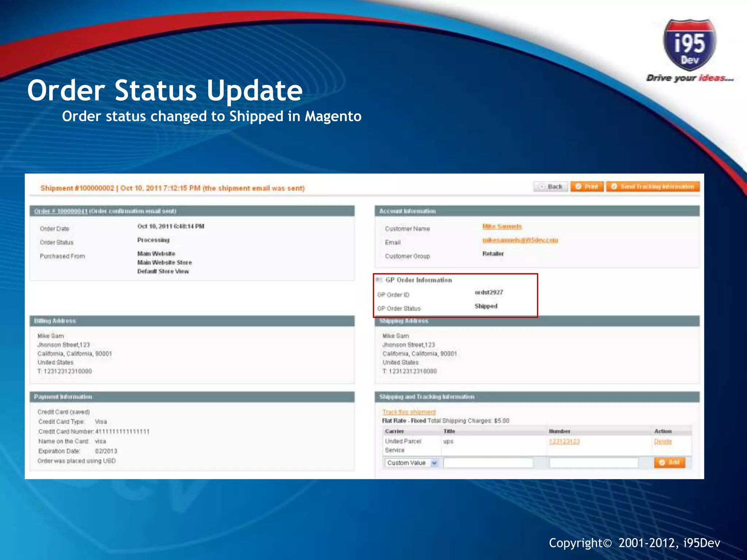Screen dimensions: 747x560
Task: Click the Print button
Action: [x=587, y=187]
